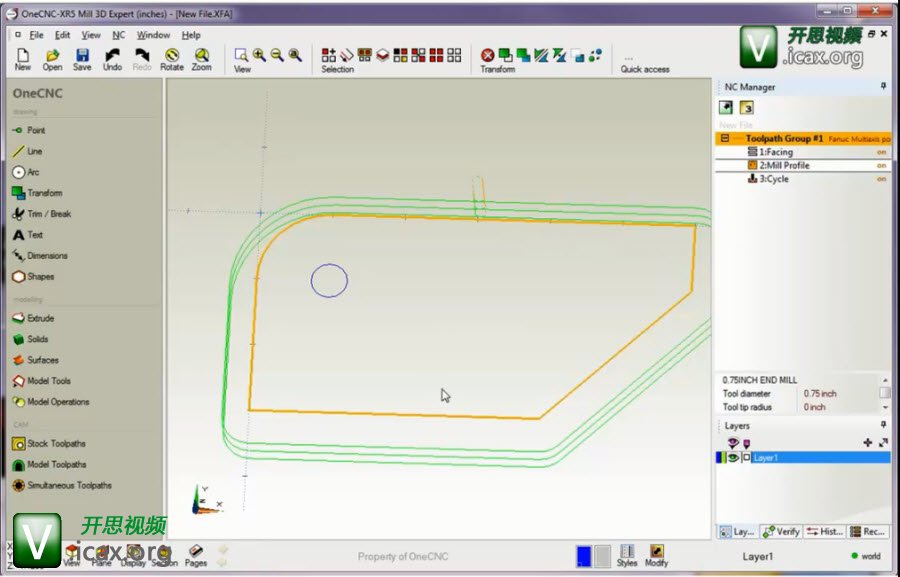This screenshot has height=577, width=900.
Task: Toggle Layer1 visibility eye icon
Action: 733,458
